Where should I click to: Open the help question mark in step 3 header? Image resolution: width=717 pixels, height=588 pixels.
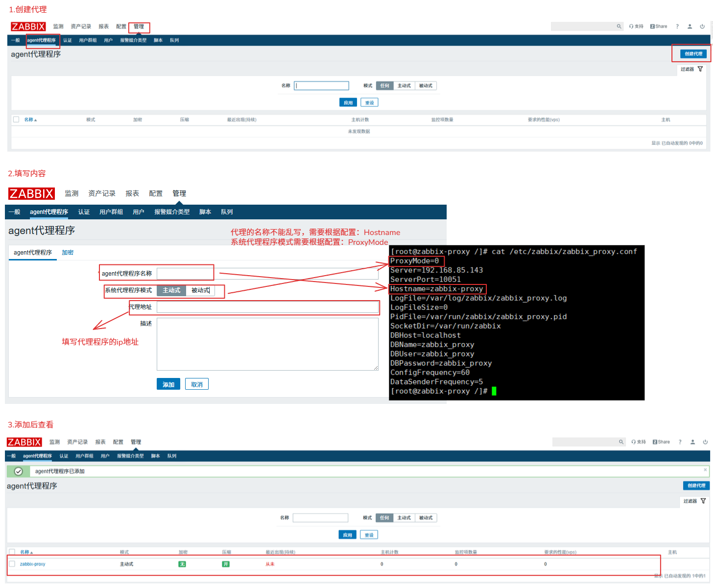coord(680,442)
